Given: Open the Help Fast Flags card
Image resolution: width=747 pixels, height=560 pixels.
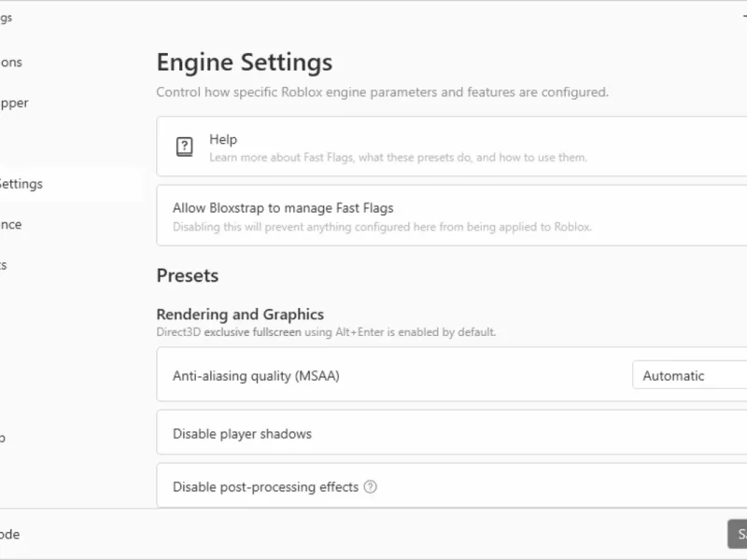Looking at the screenshot, I should pyautogui.click(x=452, y=147).
